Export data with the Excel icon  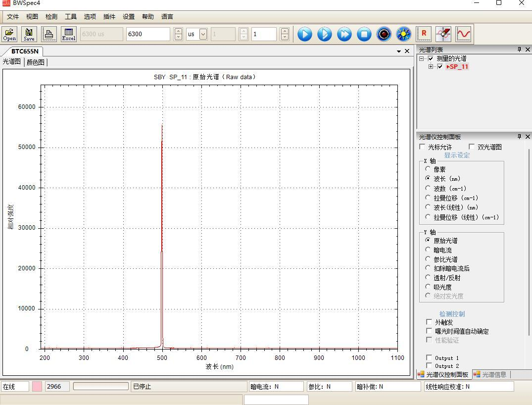68,34
